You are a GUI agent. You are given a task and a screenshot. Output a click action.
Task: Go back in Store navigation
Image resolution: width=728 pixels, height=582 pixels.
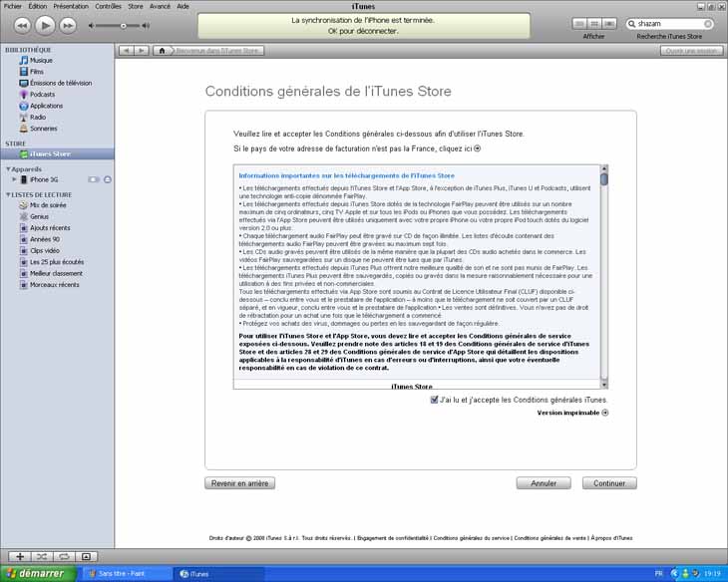click(127, 51)
